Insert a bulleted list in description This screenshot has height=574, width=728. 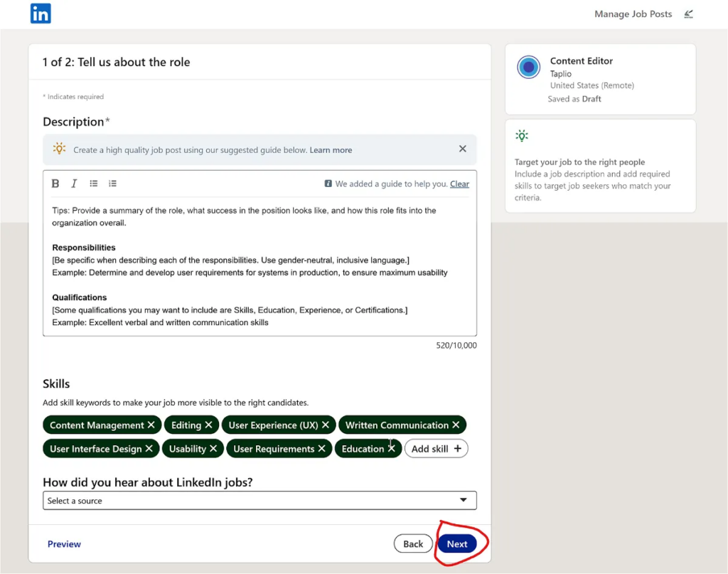[x=94, y=184]
